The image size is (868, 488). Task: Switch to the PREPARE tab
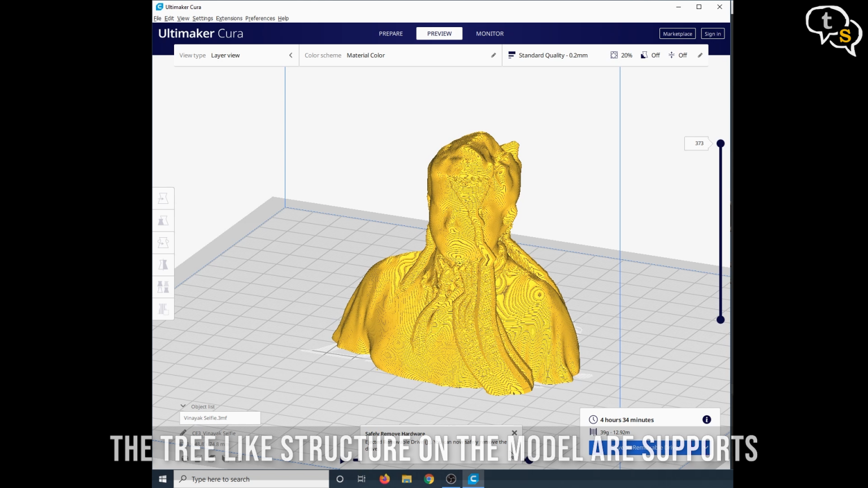pos(390,33)
